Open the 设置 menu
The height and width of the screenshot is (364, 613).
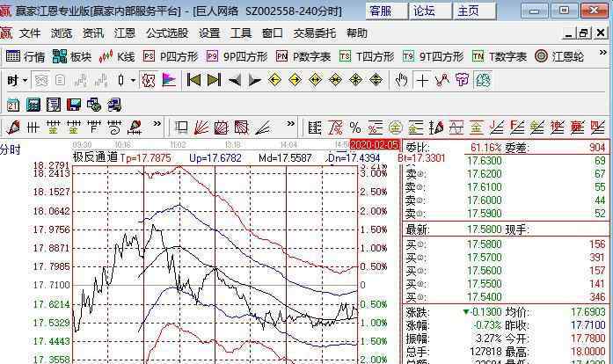(209, 33)
